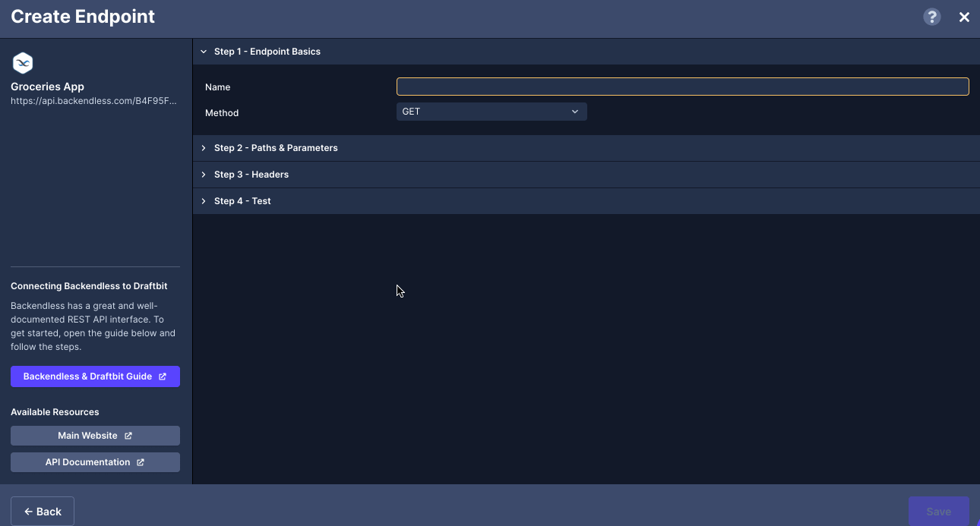Close the Create Endpoint dialog
Image resolution: width=980 pixels, height=526 pixels.
[964, 17]
